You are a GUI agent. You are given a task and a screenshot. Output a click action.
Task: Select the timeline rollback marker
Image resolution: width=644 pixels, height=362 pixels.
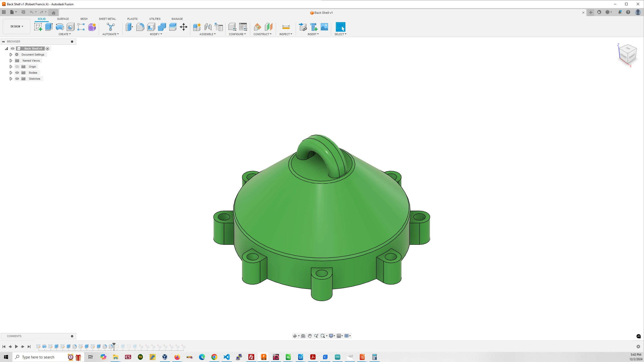tap(114, 346)
